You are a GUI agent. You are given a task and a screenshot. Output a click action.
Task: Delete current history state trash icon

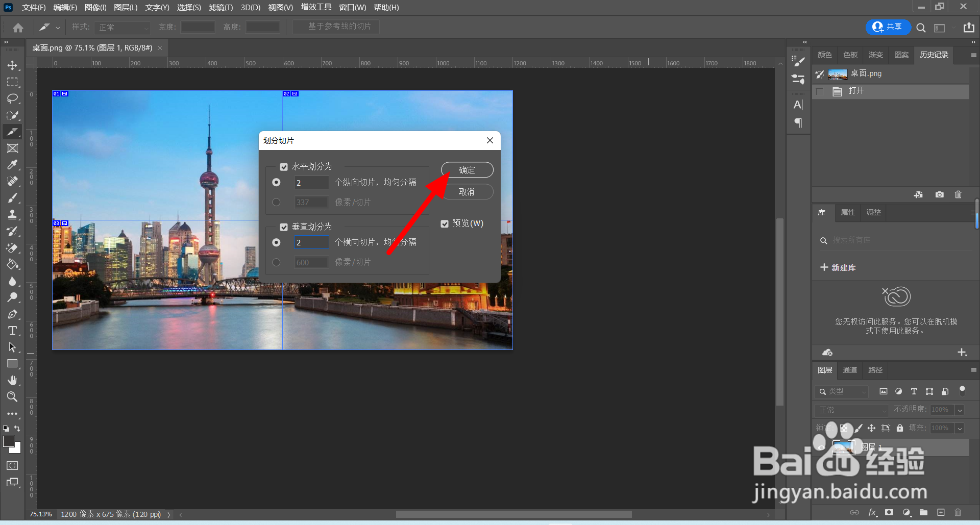[x=958, y=194]
